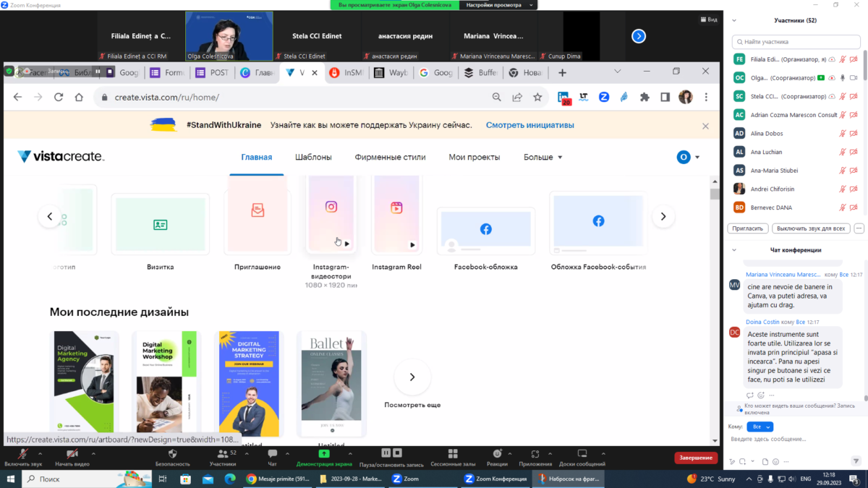This screenshot has width=868, height=488.
Task: Open a new Chrome tab with plus
Action: tap(562, 72)
